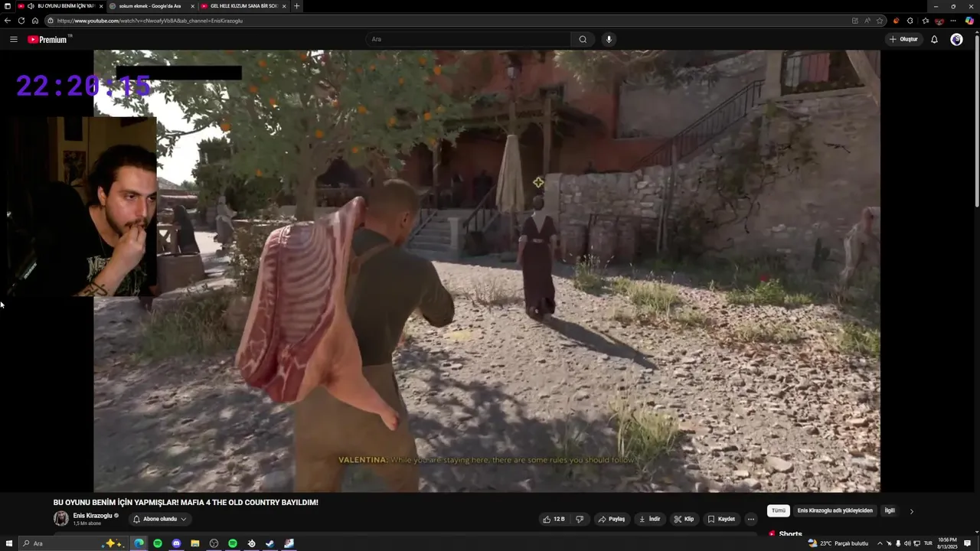980x551 pixels.
Task: Open Microsoft Edge from taskbar
Action: (x=139, y=543)
